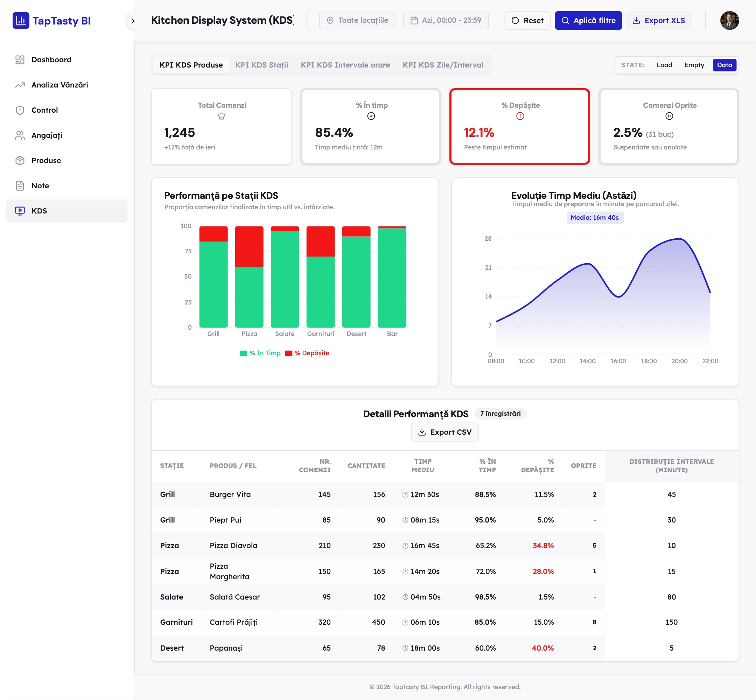Switch state to Empty
Screen dimensions: 756x700
point(694,65)
